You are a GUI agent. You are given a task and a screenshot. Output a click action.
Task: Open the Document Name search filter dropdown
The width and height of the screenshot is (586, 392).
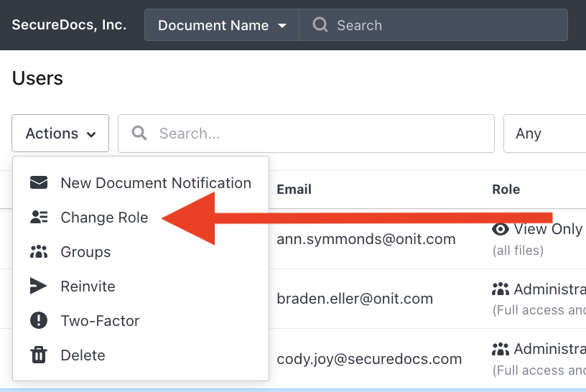point(222,25)
